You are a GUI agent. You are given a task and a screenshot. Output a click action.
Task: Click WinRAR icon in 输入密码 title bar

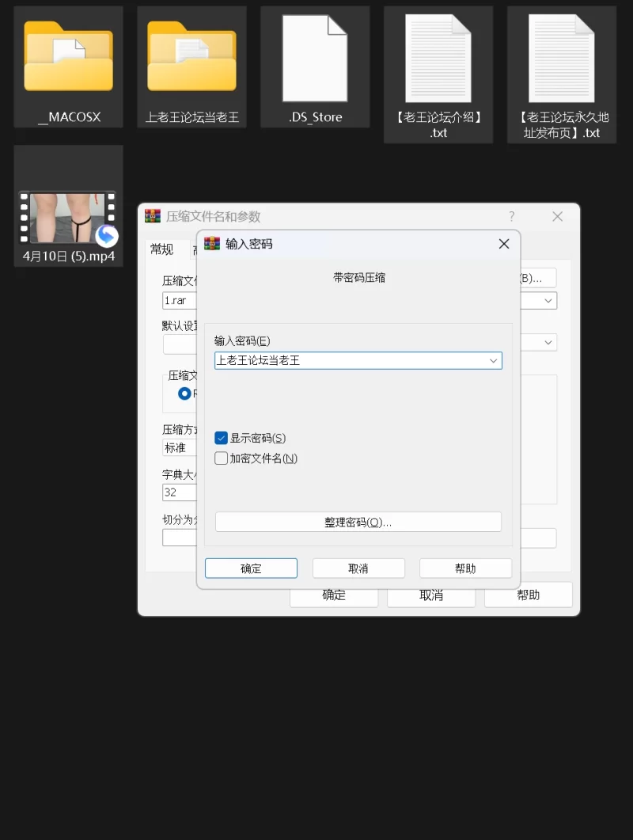coord(211,244)
